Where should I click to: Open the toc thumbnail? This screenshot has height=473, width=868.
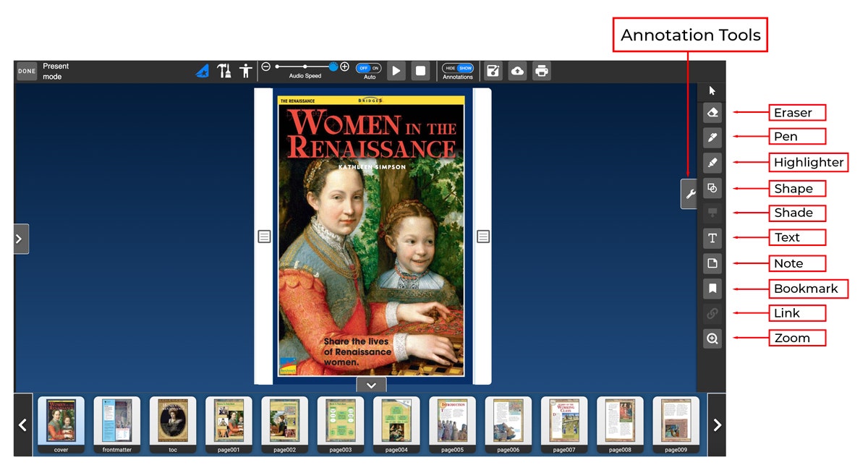click(173, 425)
